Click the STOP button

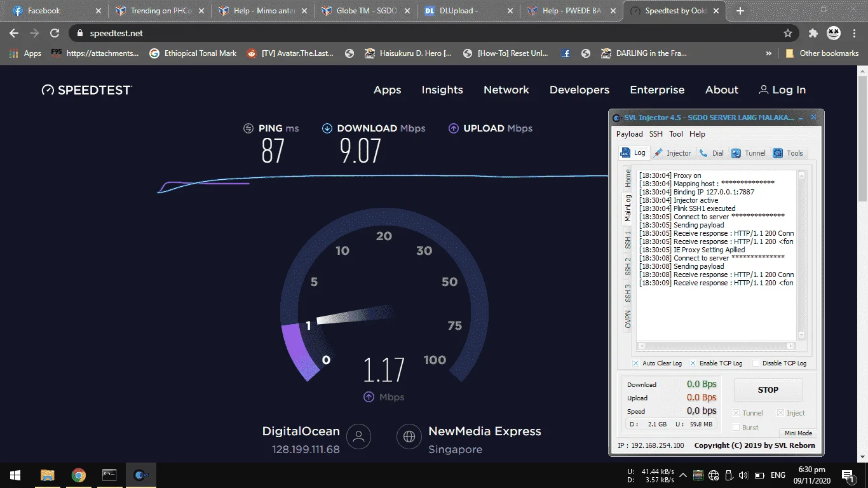click(x=768, y=390)
